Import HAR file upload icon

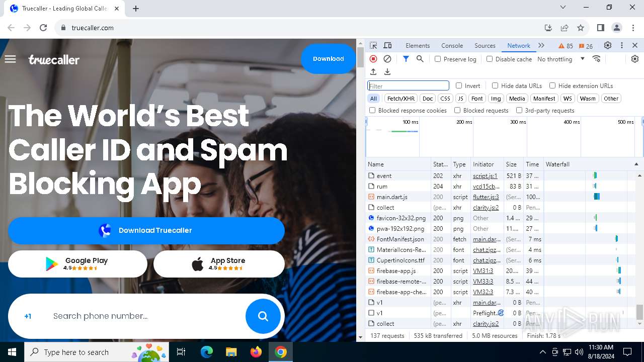373,72
